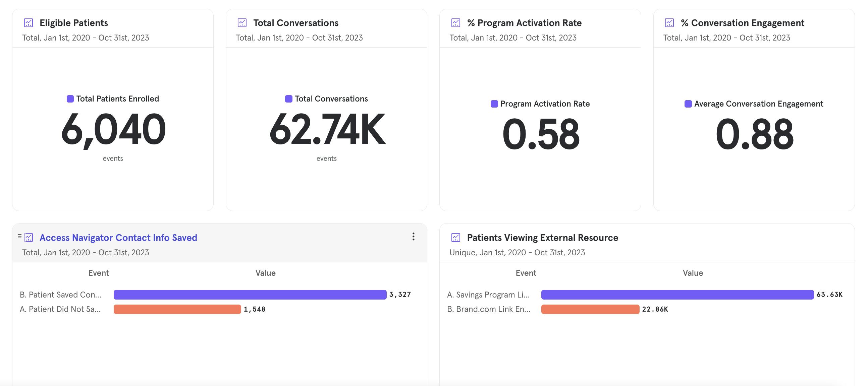
Task: Select the 0.88 engagement value
Action: point(754,134)
